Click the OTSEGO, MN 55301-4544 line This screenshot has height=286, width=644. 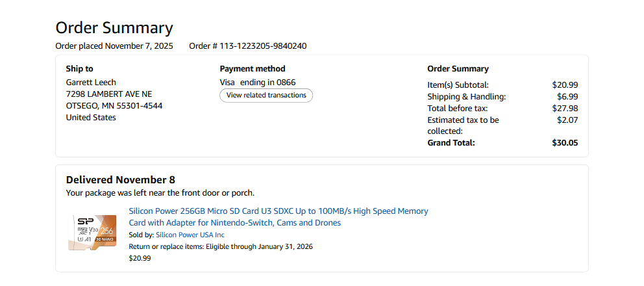[114, 106]
